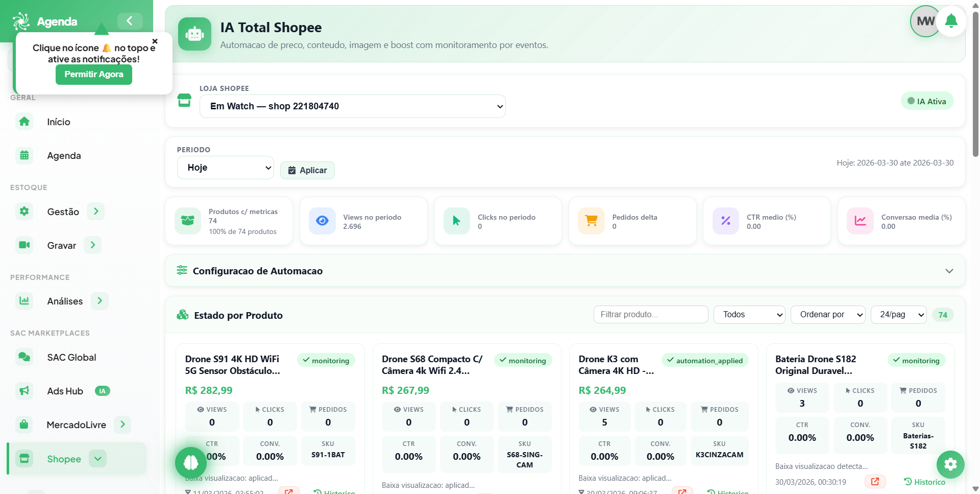
Task: Go to Início in sidebar
Action: pyautogui.click(x=58, y=122)
